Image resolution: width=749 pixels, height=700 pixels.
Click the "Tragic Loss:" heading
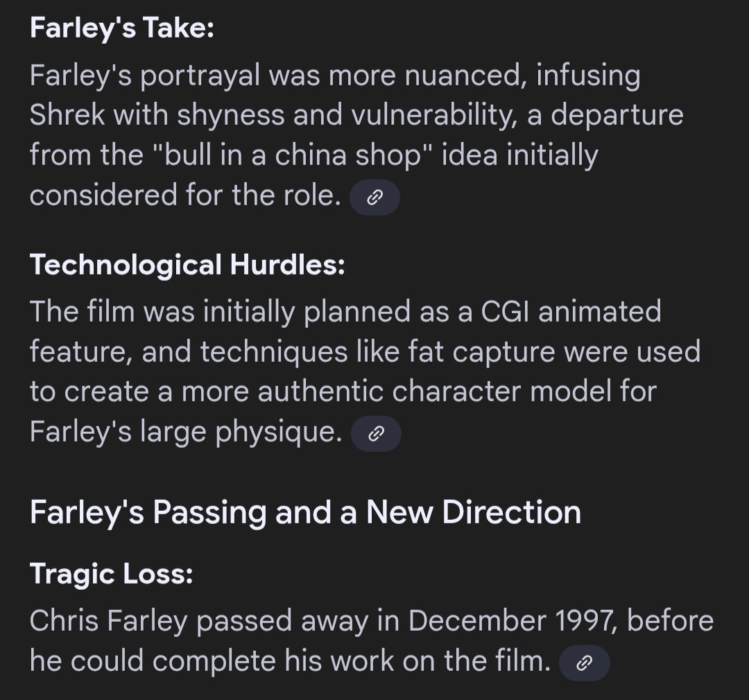(x=111, y=573)
